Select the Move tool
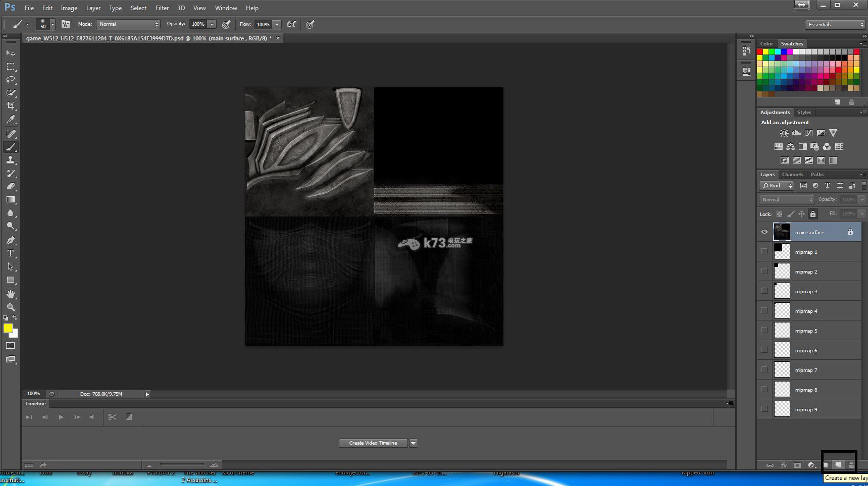This screenshot has height=486, width=868. [x=11, y=53]
